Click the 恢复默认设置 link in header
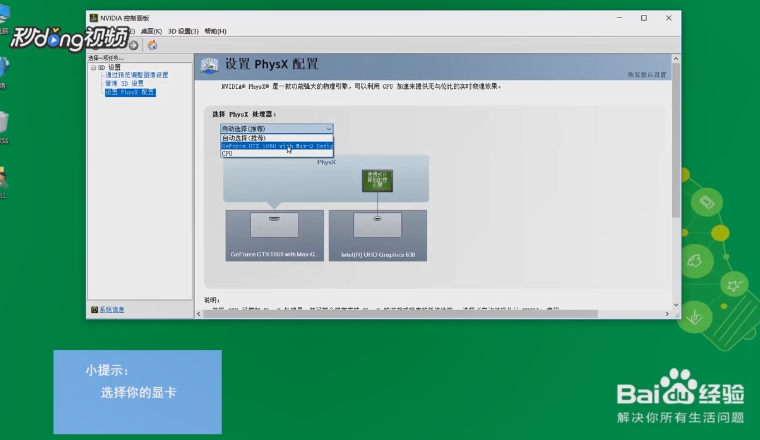This screenshot has width=760, height=440. tap(647, 75)
